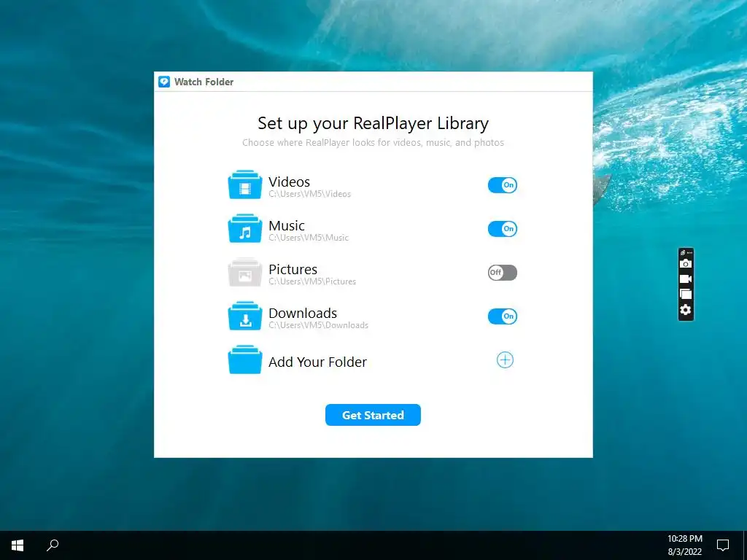Click the path C:\Users\VM5\Music

click(309, 238)
